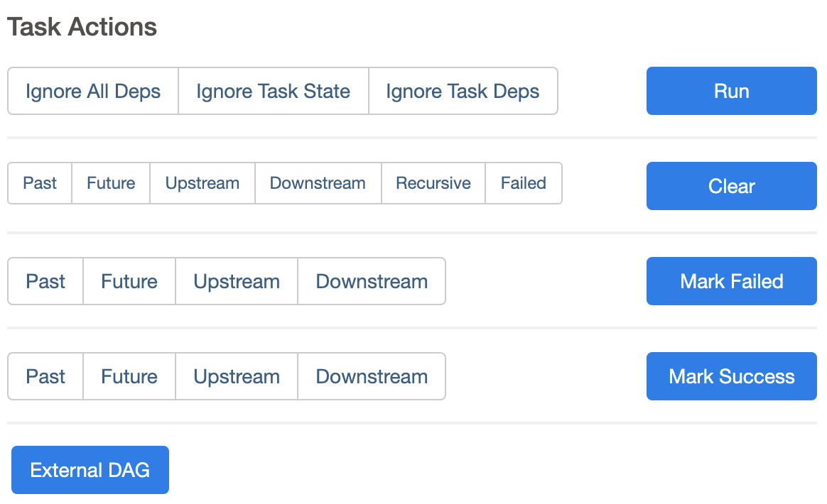Toggle the Ignore All Deps option
The image size is (827, 504).
click(92, 91)
